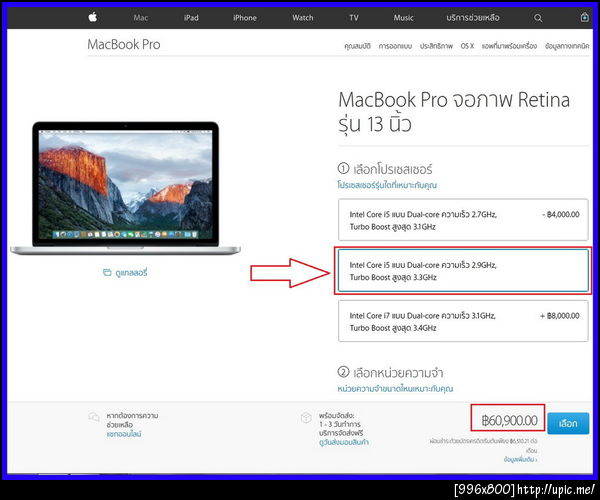
Task: Open the บริการช่วยเหลือ support menu item
Action: tap(473, 18)
